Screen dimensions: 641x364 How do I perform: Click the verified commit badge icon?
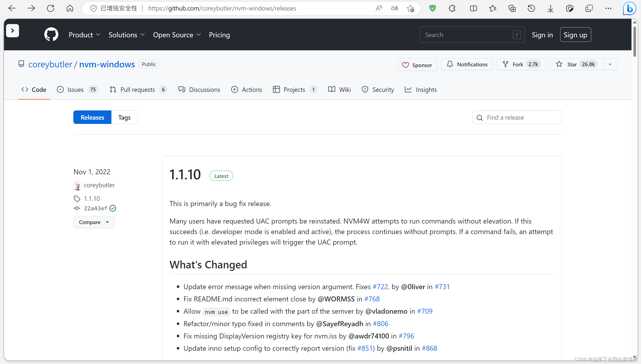click(x=113, y=208)
